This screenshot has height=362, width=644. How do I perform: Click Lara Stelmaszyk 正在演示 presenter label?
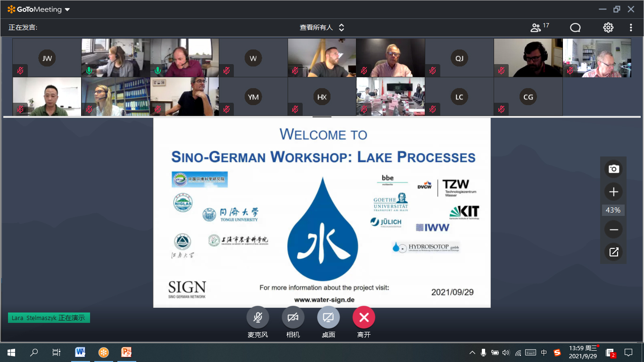click(x=49, y=318)
